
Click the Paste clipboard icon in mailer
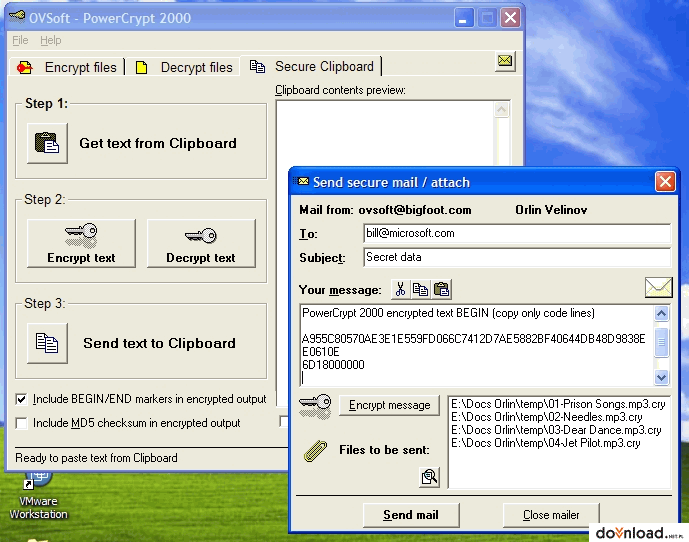point(441,289)
